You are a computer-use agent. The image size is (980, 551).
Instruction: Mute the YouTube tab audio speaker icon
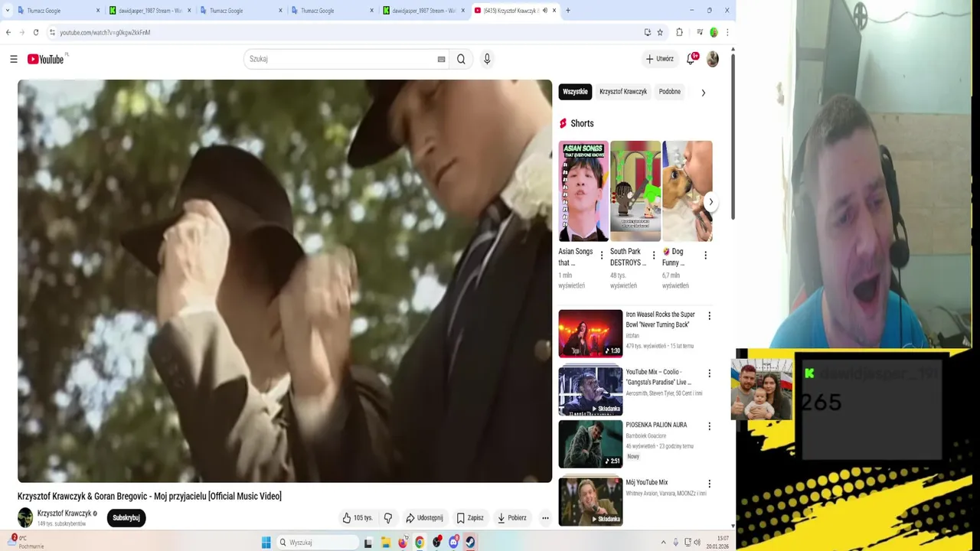pos(544,11)
